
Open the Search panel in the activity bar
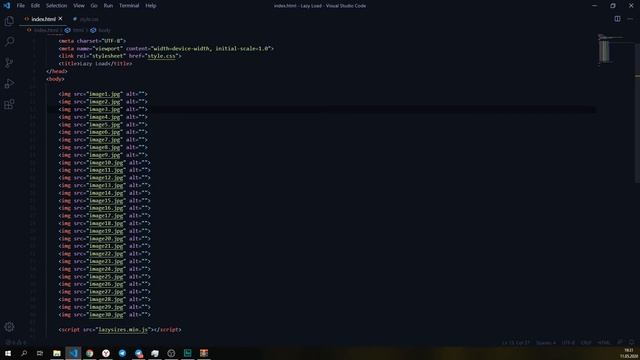pos(9,42)
